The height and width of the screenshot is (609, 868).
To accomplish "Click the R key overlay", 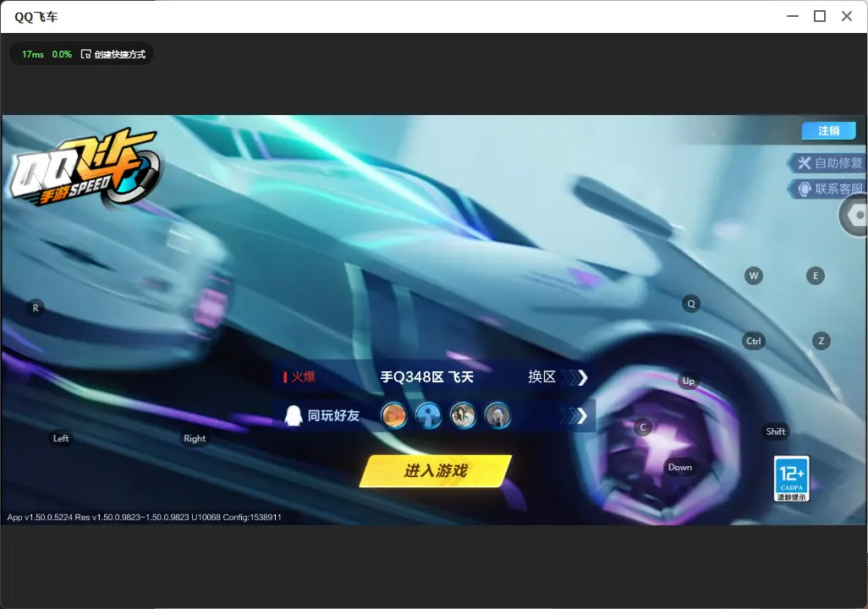I will pos(36,308).
